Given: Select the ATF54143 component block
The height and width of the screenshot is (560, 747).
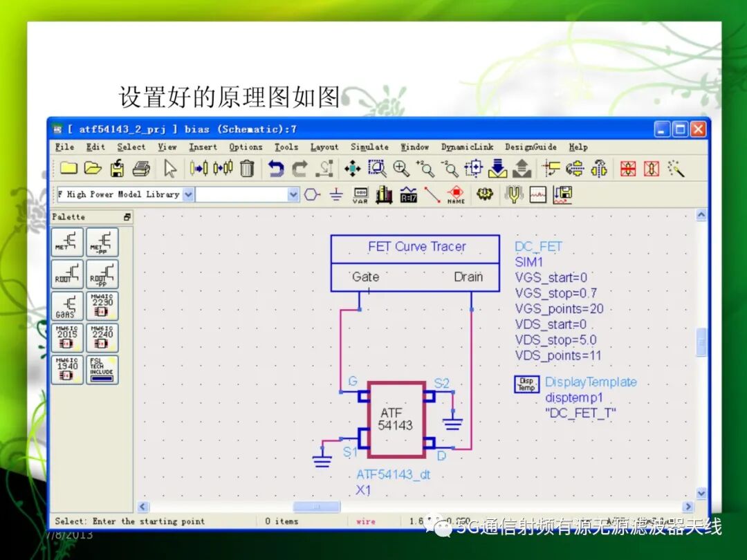Looking at the screenshot, I should click(396, 420).
